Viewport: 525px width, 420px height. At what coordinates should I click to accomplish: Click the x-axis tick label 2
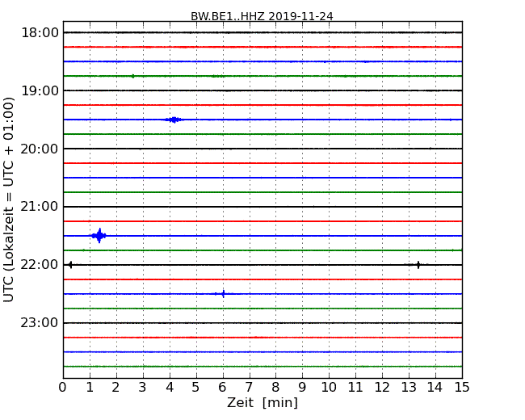(x=115, y=388)
